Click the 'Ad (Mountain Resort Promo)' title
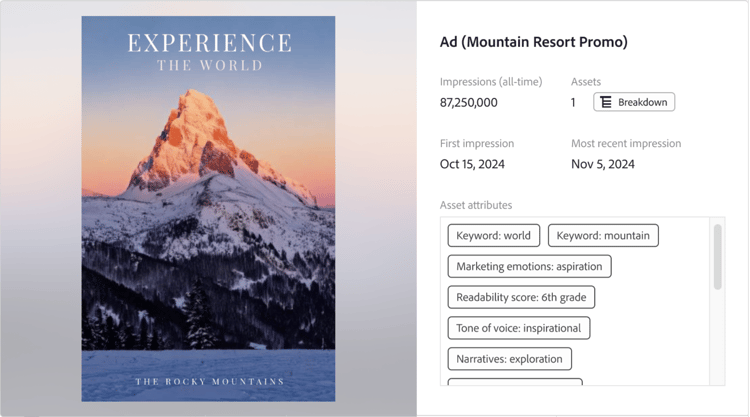 pos(534,43)
